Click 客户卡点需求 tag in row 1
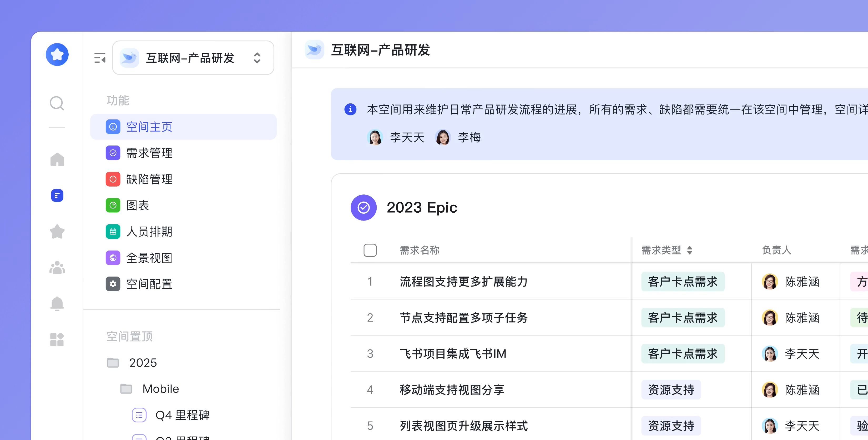Viewport: 868px width, 440px height. [x=683, y=282]
